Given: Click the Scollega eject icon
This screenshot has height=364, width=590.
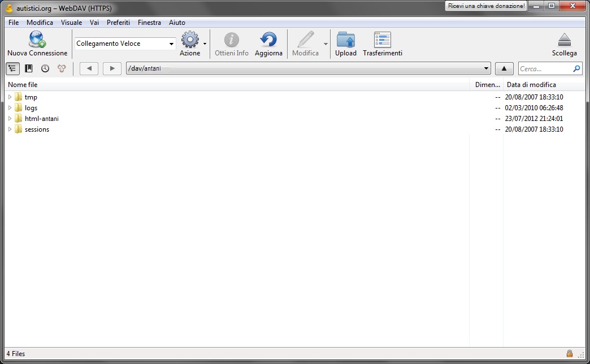Looking at the screenshot, I should click(564, 40).
